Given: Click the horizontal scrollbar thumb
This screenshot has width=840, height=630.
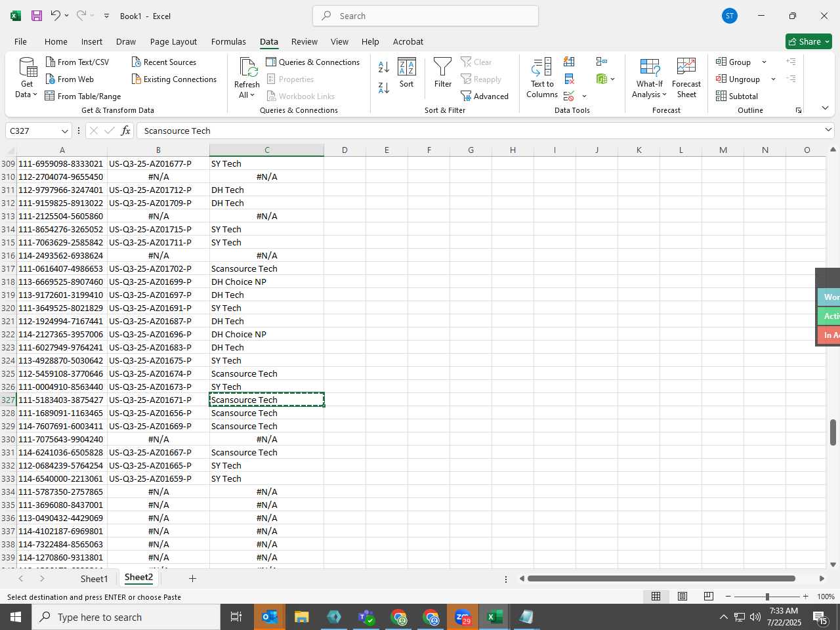Looking at the screenshot, I should click(661, 578).
